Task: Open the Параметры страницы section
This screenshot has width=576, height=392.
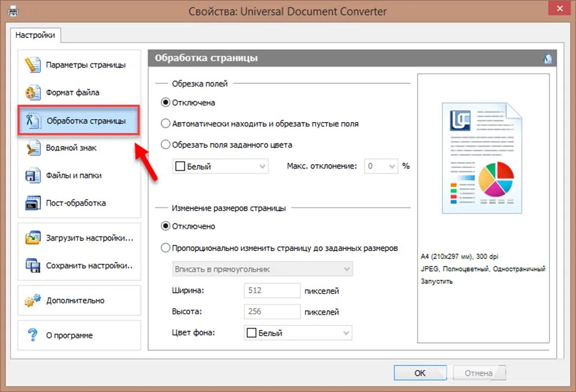Action: click(x=79, y=65)
